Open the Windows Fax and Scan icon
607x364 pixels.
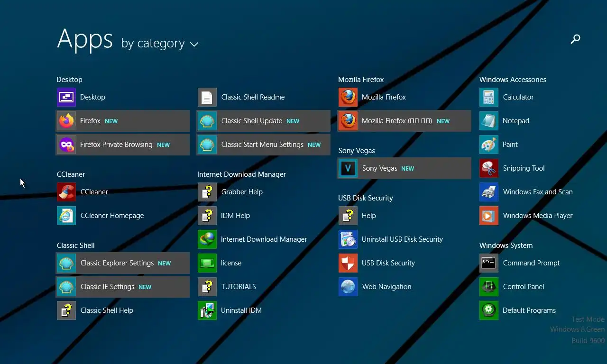[x=489, y=192]
